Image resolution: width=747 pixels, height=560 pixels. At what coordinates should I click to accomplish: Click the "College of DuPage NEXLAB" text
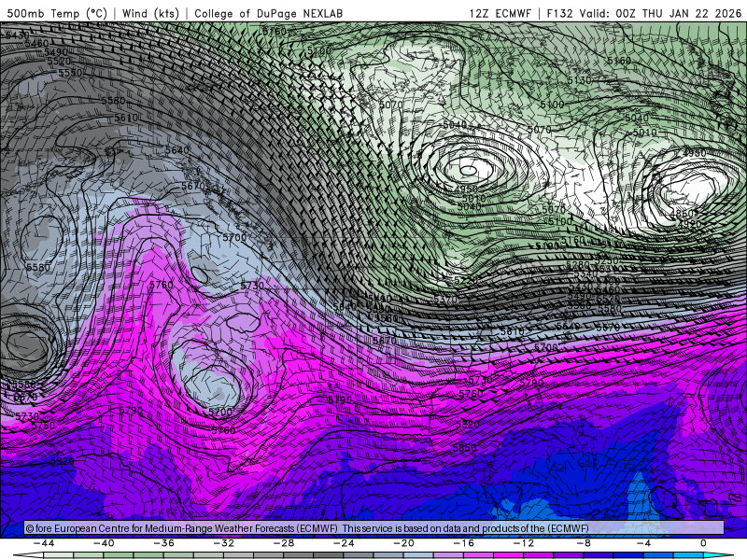pos(268,13)
